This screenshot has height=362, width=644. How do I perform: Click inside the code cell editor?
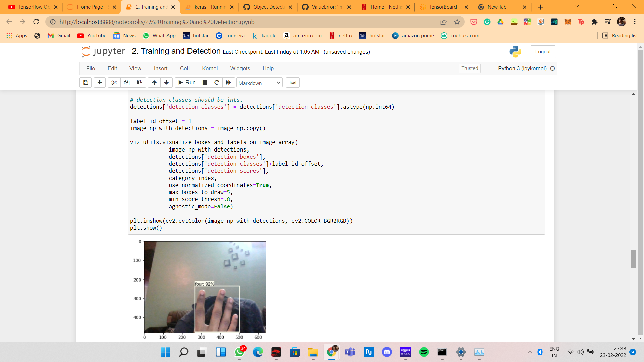336,162
